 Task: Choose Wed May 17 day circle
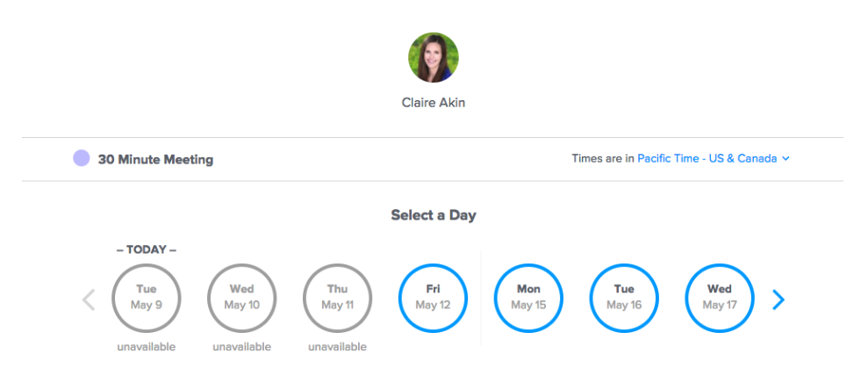point(720,298)
